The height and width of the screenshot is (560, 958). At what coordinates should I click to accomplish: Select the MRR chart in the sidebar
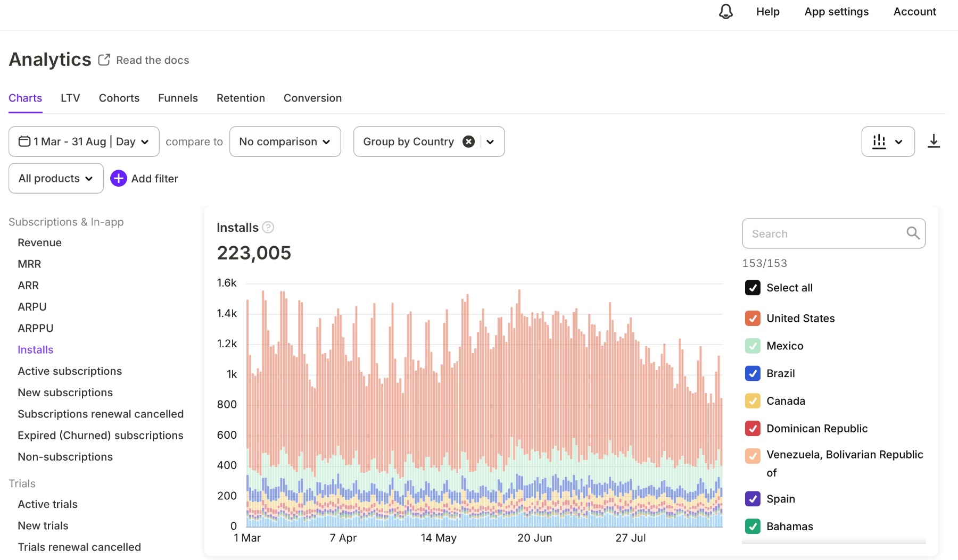(x=29, y=264)
